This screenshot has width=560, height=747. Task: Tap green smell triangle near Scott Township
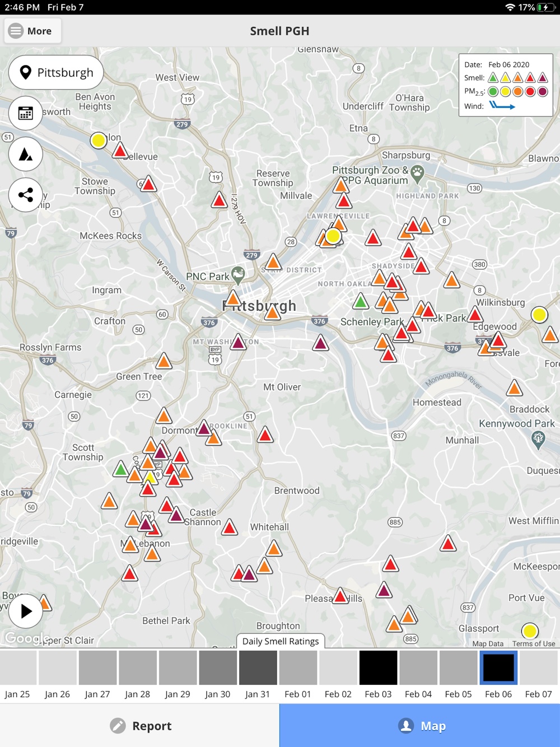click(121, 469)
